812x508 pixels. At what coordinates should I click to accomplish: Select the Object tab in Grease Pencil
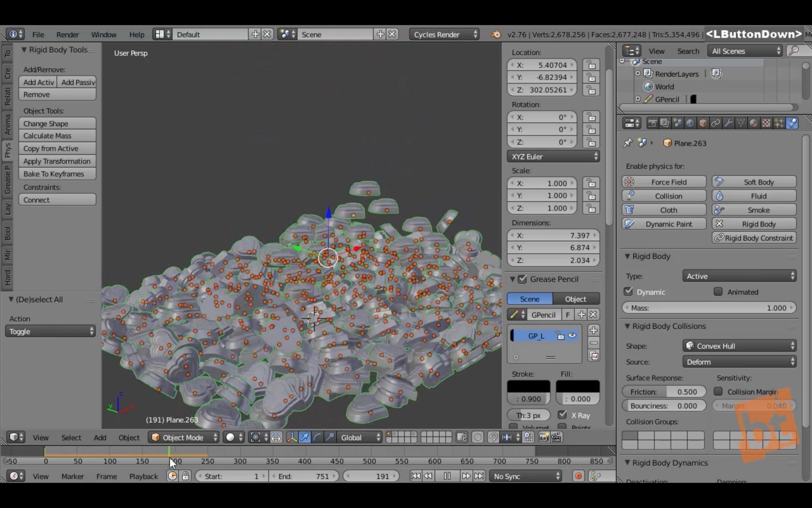[x=575, y=299]
